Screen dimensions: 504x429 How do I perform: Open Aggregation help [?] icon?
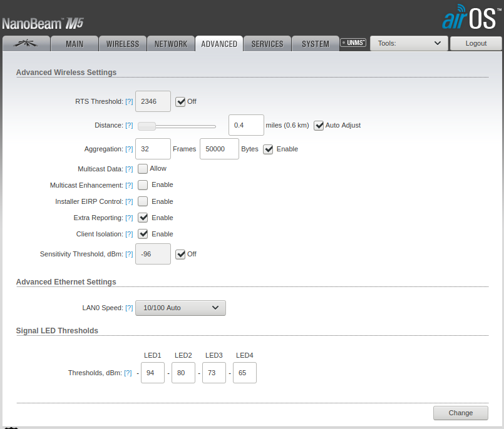click(129, 149)
